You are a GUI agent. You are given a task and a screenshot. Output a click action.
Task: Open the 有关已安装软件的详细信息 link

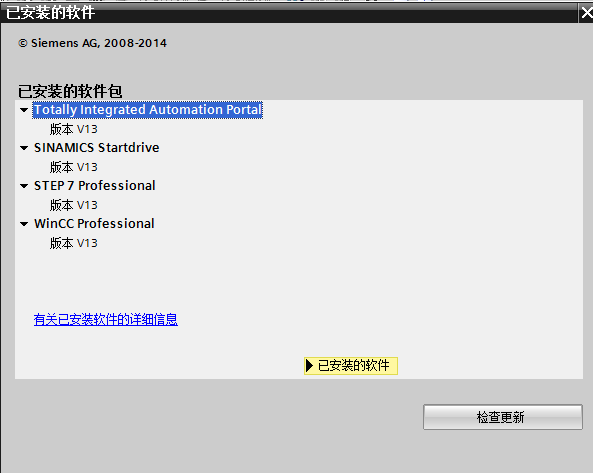(106, 319)
